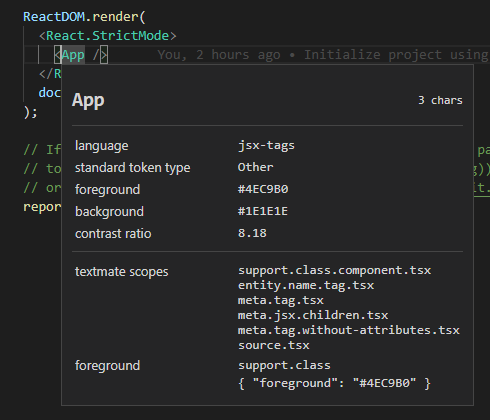Click the highlighted App tag in editor
Image resolution: width=490 pixels, height=420 pixels.
pos(73,55)
